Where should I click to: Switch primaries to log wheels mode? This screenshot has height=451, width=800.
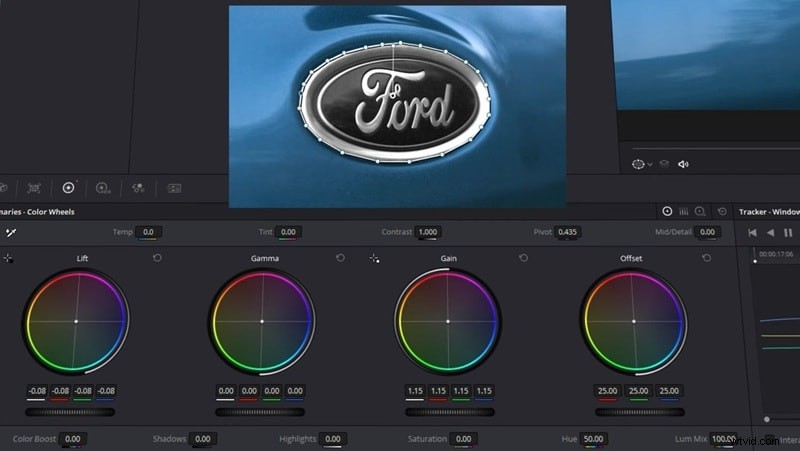tap(701, 211)
